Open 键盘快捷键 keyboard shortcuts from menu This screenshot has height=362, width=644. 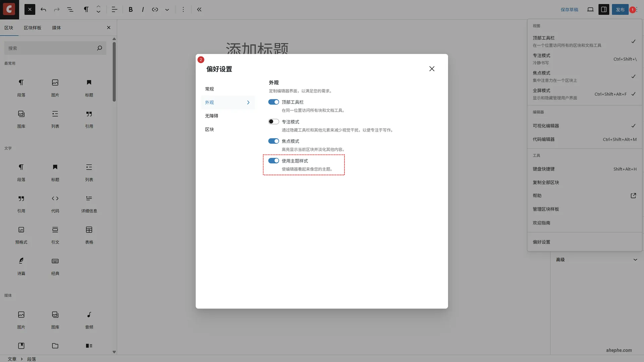(x=544, y=169)
